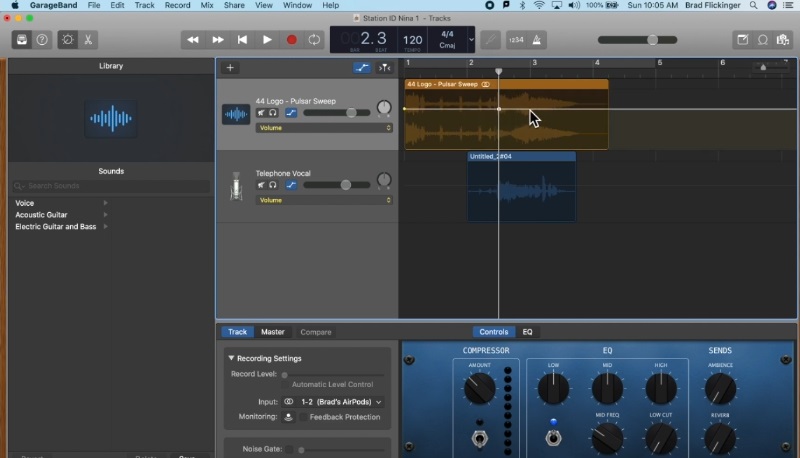Open Volume automation dropdown on 44 Logo track

[324, 128]
